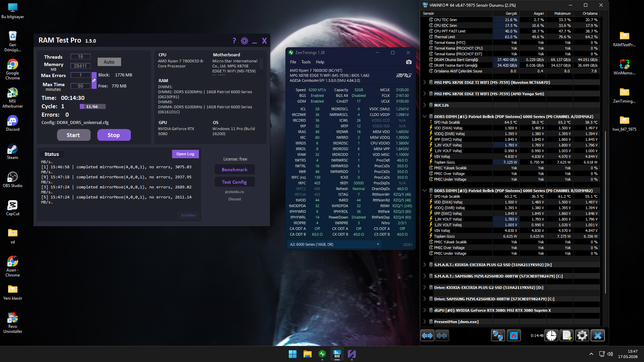
Task: Run the RAM Test Pro Benchmark
Action: (x=234, y=170)
